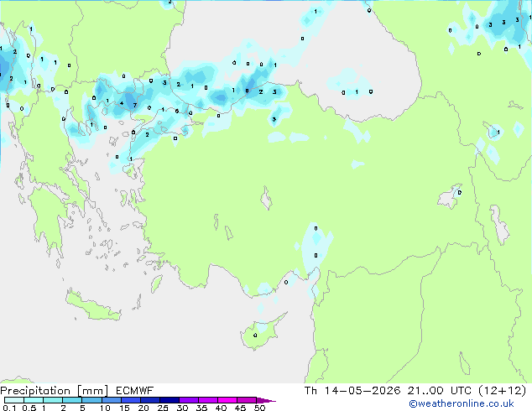Pick the purple legend swatch between 30 and 35
This screenshot has height=411, width=532.
[x=188, y=400]
